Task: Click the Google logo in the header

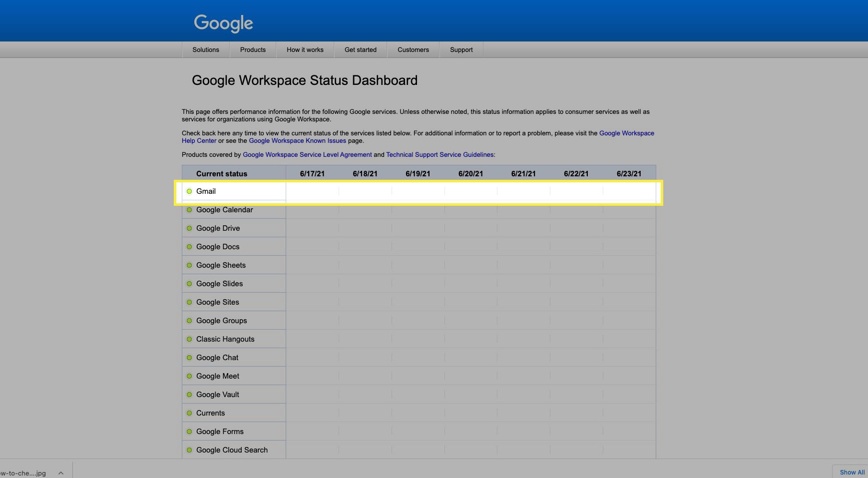Action: pos(223,23)
